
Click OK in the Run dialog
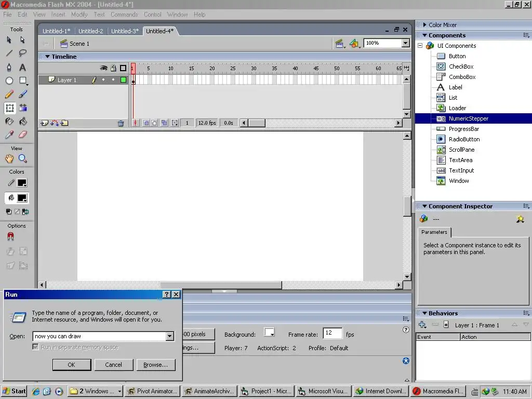point(72,365)
